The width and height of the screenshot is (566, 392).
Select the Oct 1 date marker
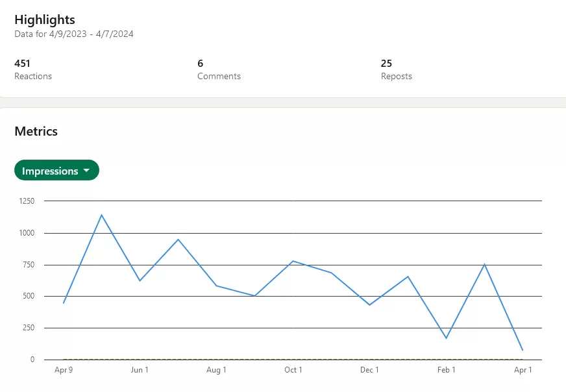(293, 370)
